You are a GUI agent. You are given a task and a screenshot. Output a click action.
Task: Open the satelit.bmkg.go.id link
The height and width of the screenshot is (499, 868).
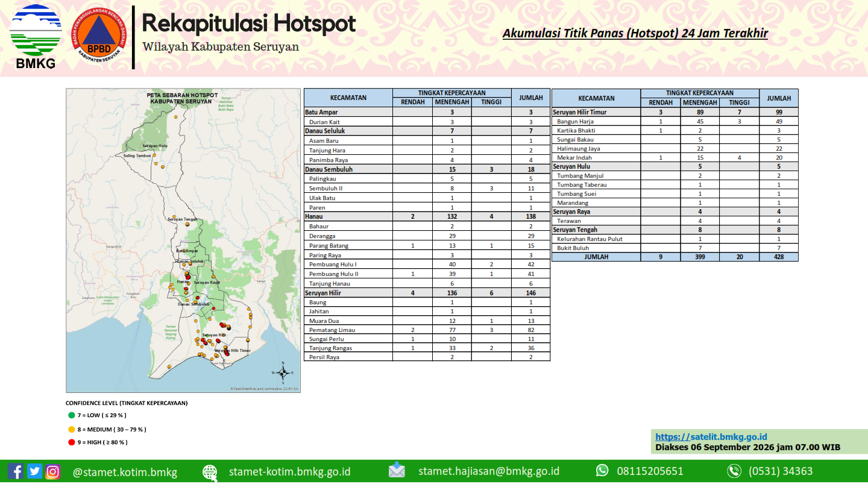[x=711, y=437]
